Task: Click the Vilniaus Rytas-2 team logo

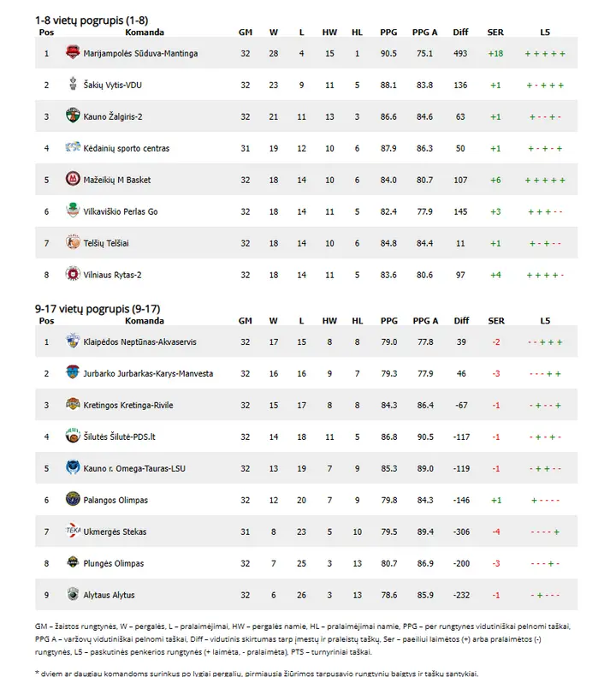Action: coord(73,273)
